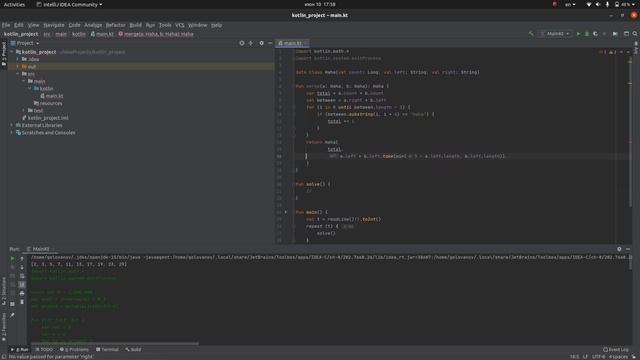Viewport: 640px width, 360px height.
Task: Collapse the main folder in tree
Action: click(x=24, y=81)
